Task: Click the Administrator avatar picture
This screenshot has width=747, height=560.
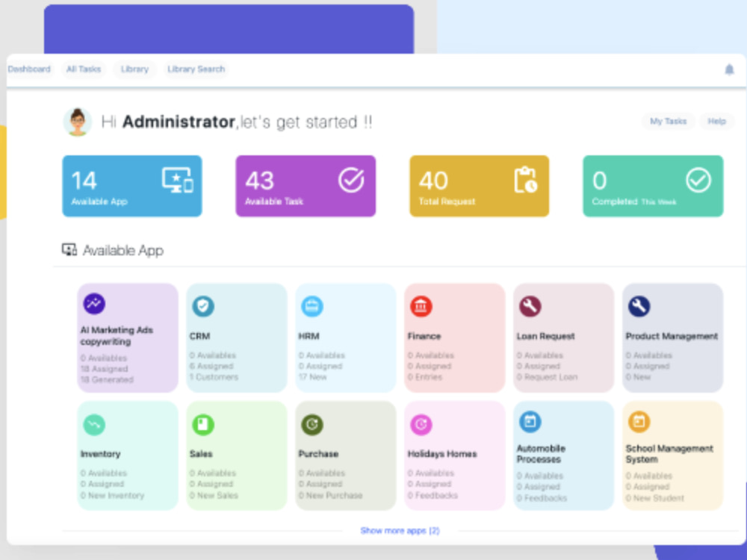Action: pos(77,122)
